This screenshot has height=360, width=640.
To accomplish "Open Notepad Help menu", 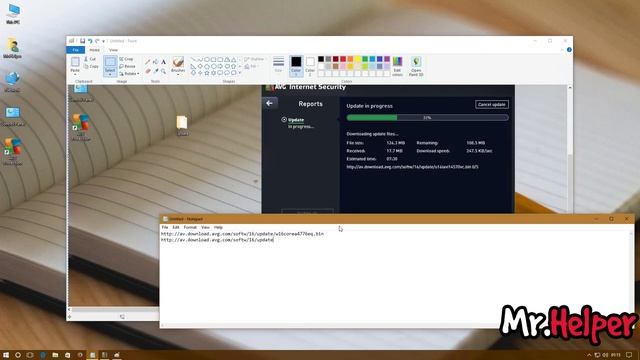I will coord(218,227).
